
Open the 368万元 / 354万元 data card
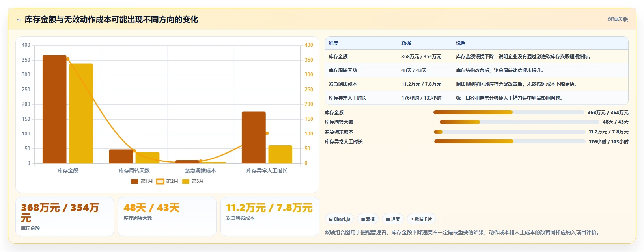[65, 217]
